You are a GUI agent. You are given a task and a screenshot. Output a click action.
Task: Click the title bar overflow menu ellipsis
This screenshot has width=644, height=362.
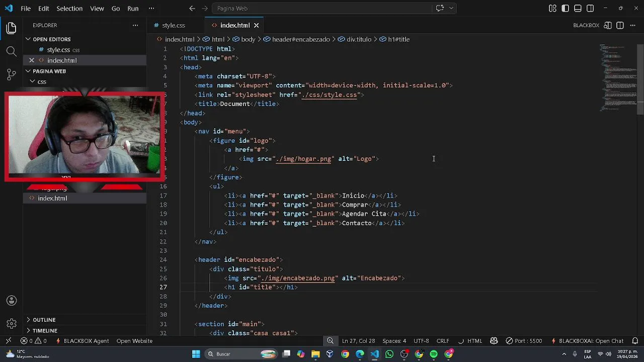[151, 9]
